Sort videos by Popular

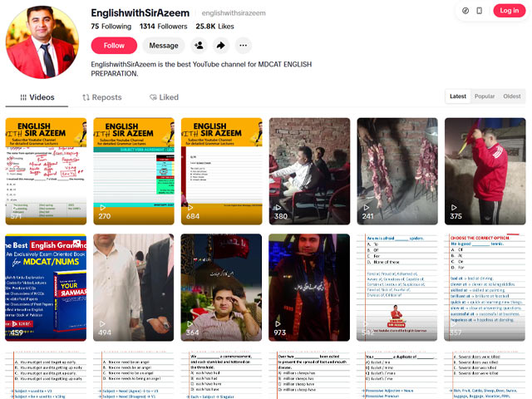(485, 96)
